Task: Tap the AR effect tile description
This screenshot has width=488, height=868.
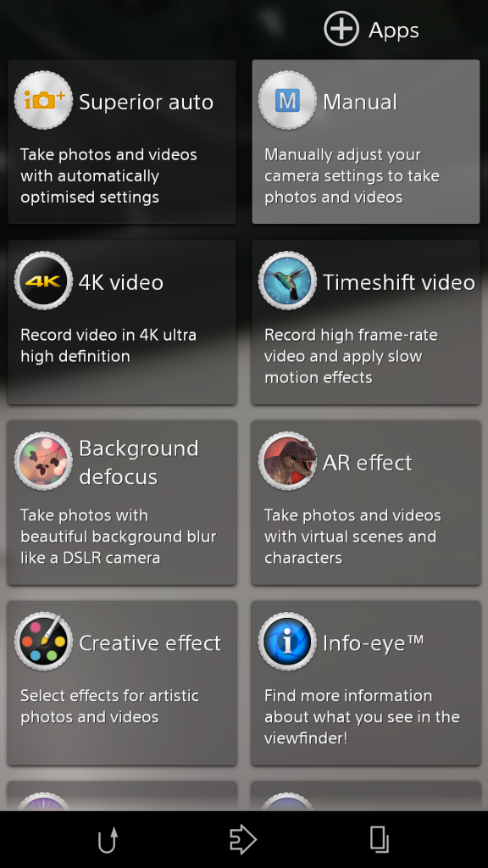Action: 352,537
